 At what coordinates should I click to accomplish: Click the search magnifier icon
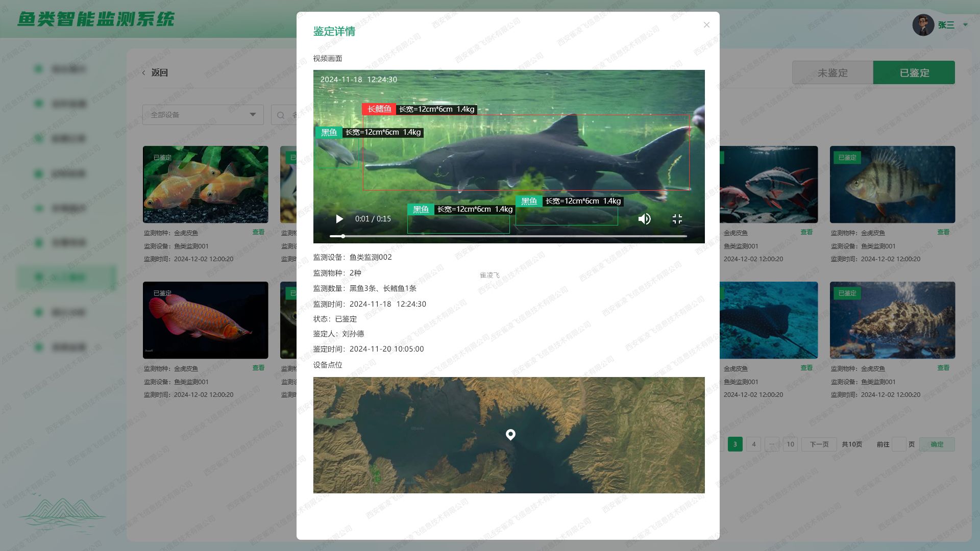pos(281,115)
